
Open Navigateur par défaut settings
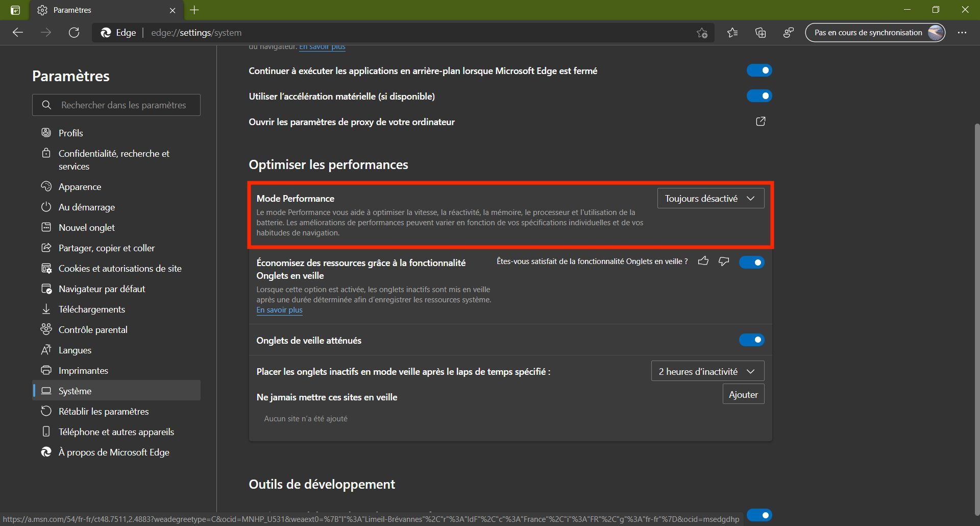click(116, 289)
